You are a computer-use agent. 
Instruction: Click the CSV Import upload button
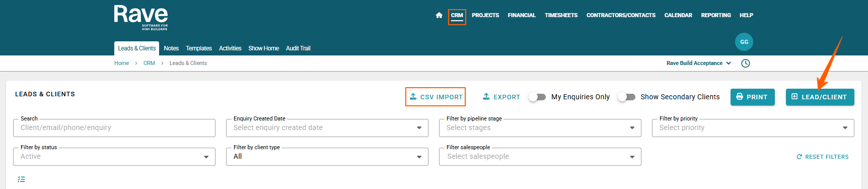pyautogui.click(x=436, y=97)
